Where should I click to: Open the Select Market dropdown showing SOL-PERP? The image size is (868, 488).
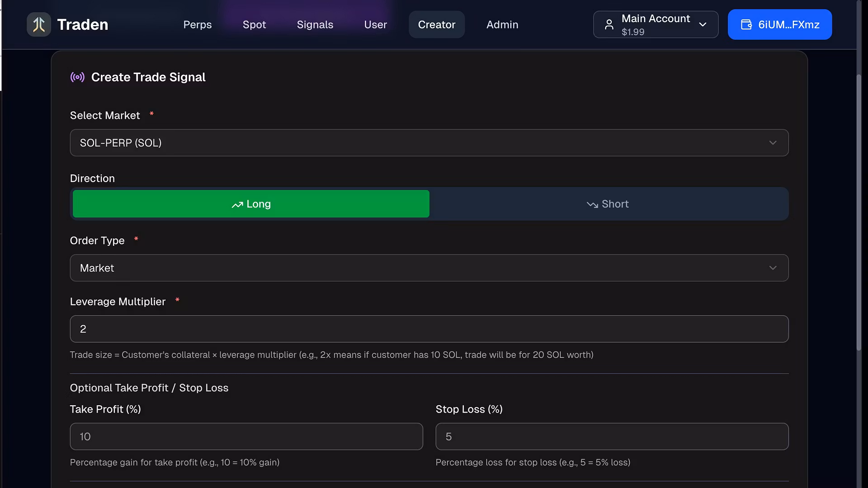click(x=429, y=143)
